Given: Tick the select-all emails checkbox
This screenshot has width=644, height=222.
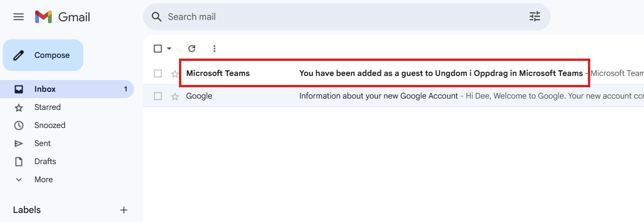Looking at the screenshot, I should tap(158, 48).
